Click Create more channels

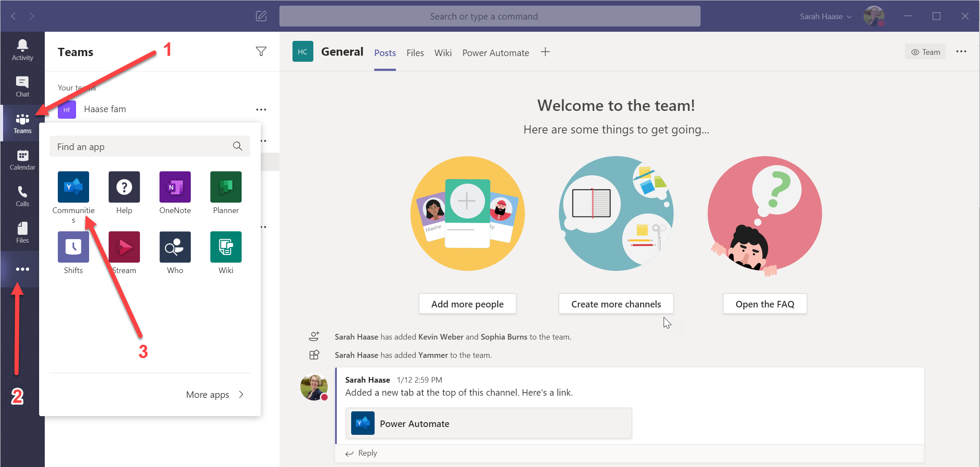616,304
